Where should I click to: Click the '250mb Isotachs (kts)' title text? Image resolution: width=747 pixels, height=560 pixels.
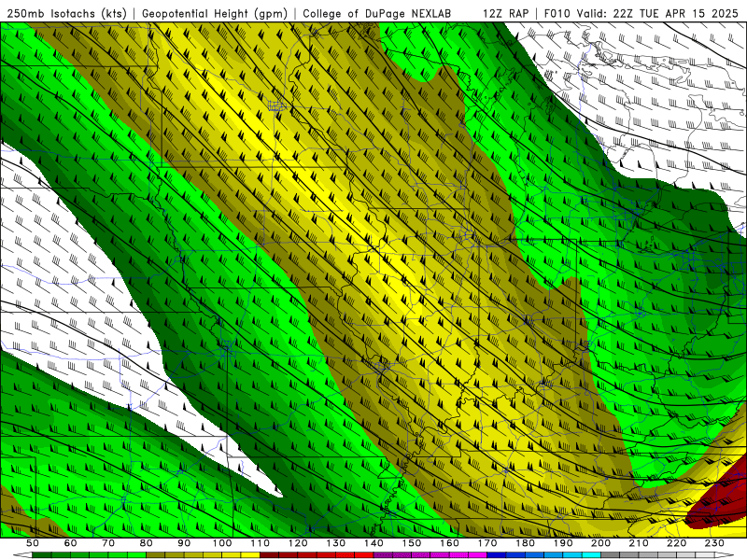66,13
